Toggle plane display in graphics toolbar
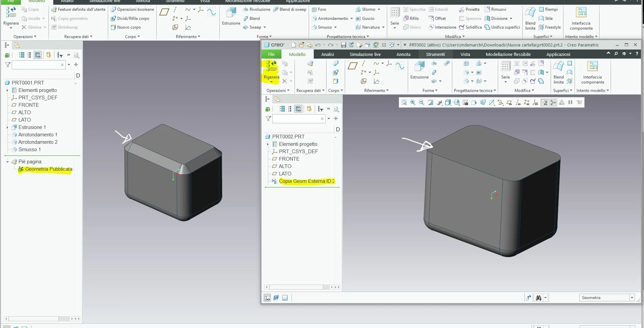 click(x=509, y=102)
